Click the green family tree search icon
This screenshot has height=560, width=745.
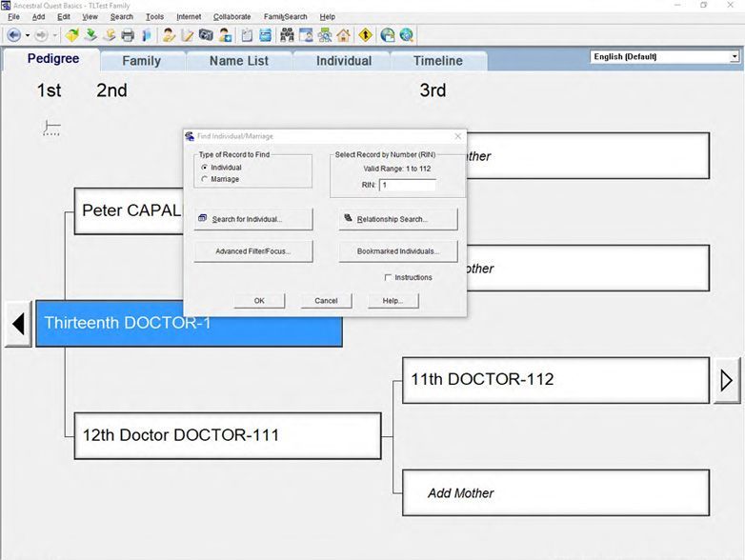pyautogui.click(x=325, y=35)
